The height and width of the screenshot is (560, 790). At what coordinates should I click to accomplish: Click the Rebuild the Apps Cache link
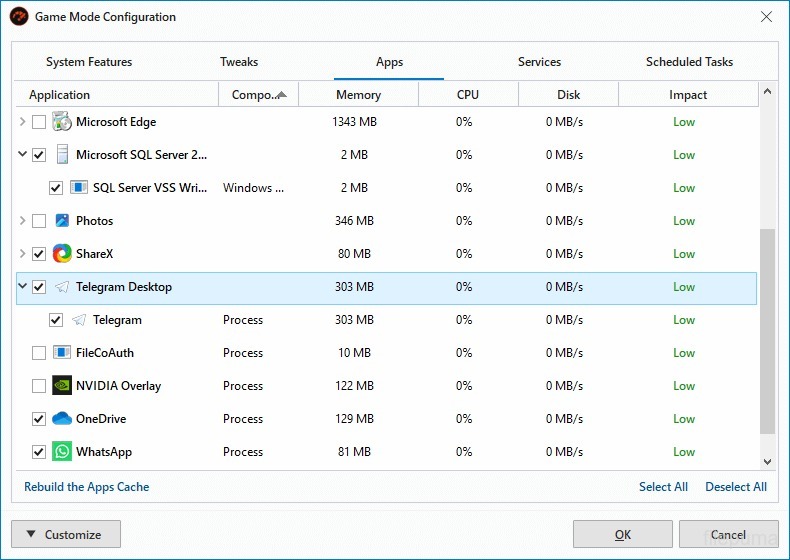[87, 487]
